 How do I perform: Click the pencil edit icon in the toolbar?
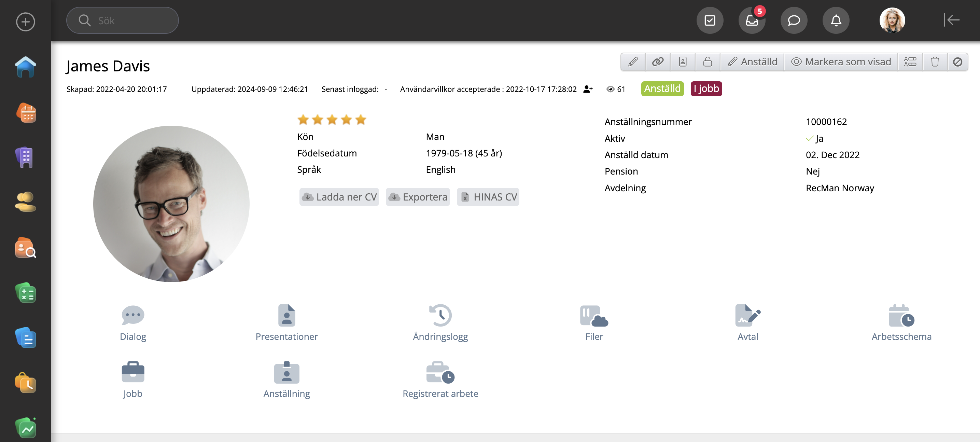[633, 62]
